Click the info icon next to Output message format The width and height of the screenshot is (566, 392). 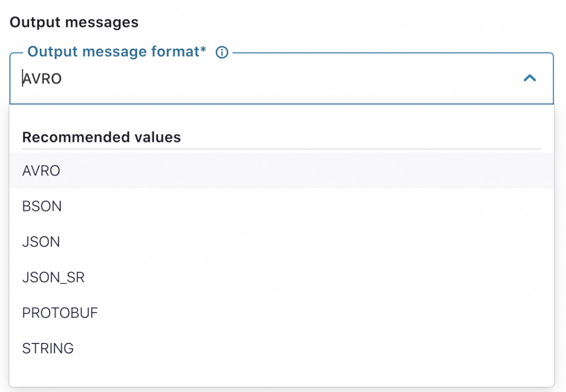(222, 52)
